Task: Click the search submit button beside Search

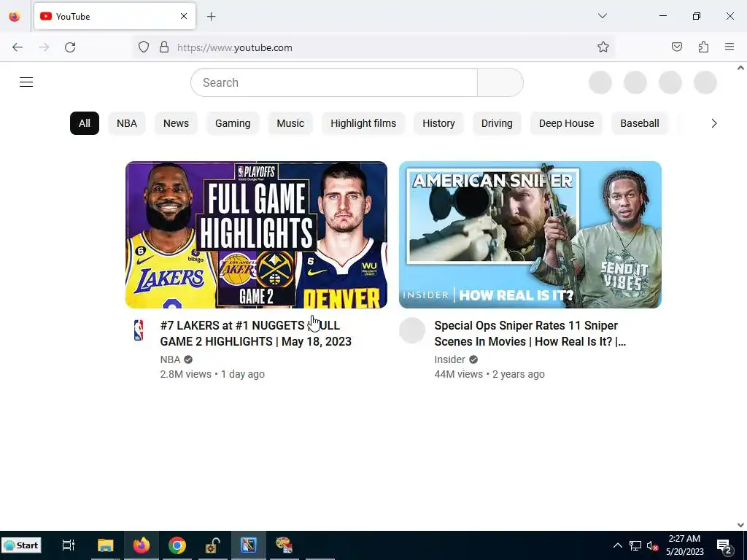Action: click(500, 82)
